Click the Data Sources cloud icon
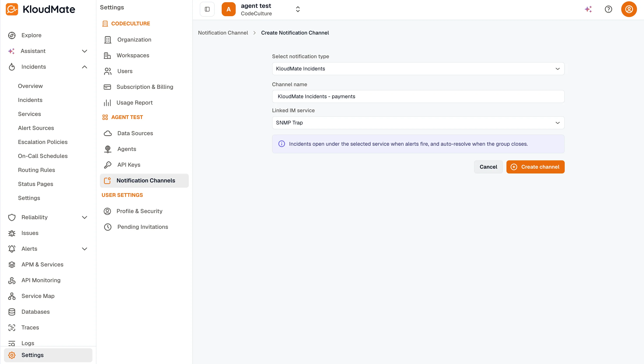The width and height of the screenshot is (644, 364). coord(108,133)
